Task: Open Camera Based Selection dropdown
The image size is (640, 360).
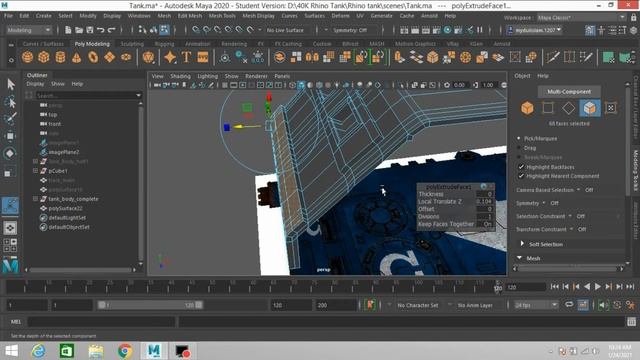Action: click(x=578, y=190)
